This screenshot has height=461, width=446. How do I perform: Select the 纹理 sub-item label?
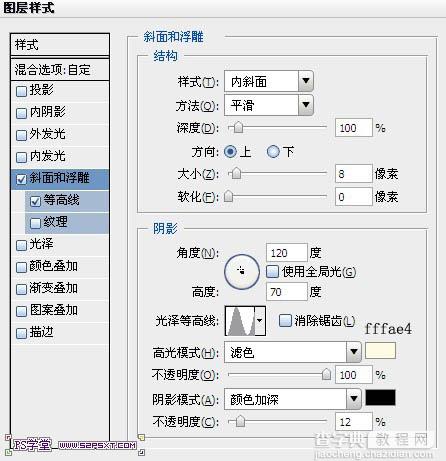point(55,222)
